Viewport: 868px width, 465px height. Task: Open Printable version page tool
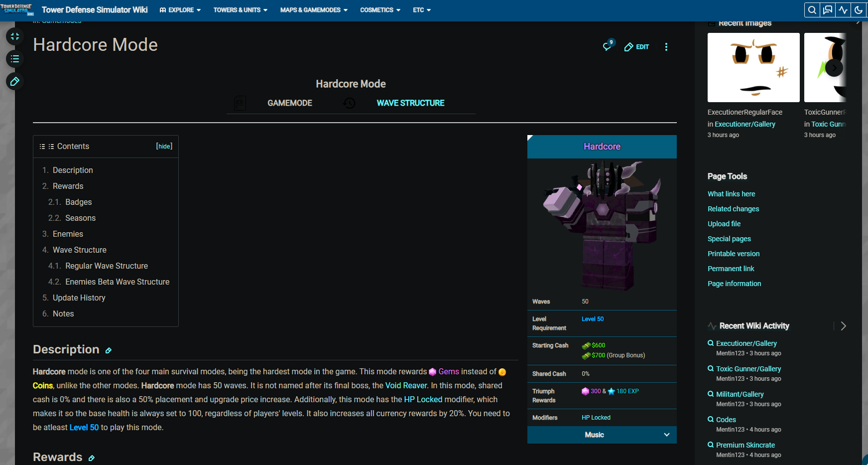[x=734, y=254]
